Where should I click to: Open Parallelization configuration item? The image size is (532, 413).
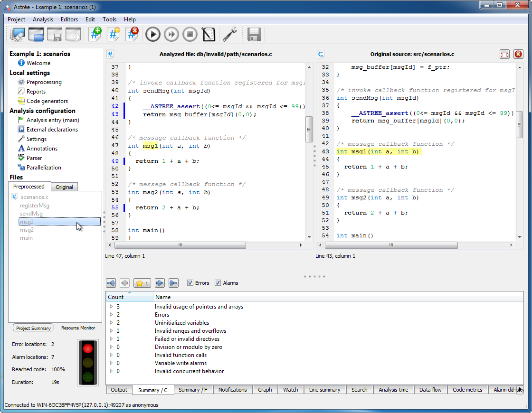(44, 168)
